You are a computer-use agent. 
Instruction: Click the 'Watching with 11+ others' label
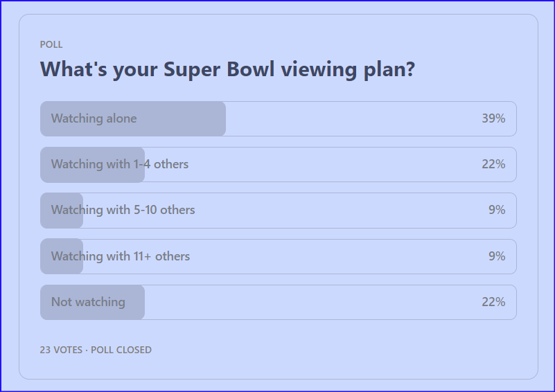coord(121,256)
